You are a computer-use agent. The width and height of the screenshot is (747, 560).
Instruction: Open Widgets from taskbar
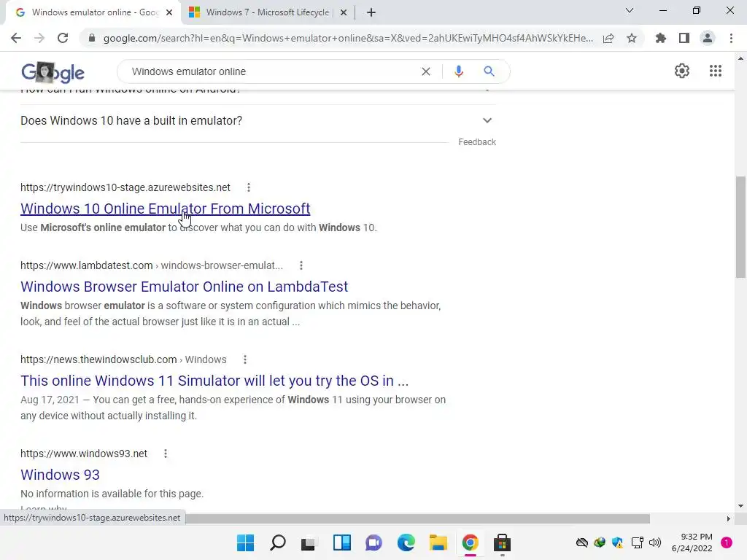pyautogui.click(x=341, y=542)
